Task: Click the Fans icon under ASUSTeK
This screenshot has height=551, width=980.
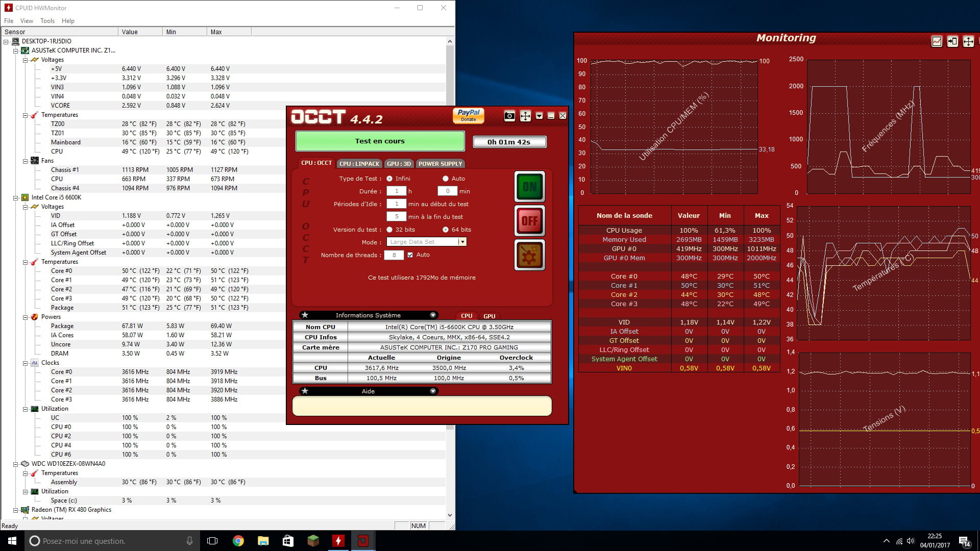Action: click(x=34, y=161)
